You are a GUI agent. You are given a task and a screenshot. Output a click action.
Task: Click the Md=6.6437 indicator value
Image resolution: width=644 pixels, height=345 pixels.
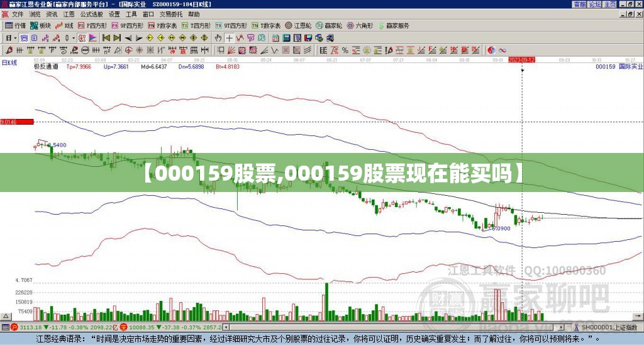click(154, 67)
